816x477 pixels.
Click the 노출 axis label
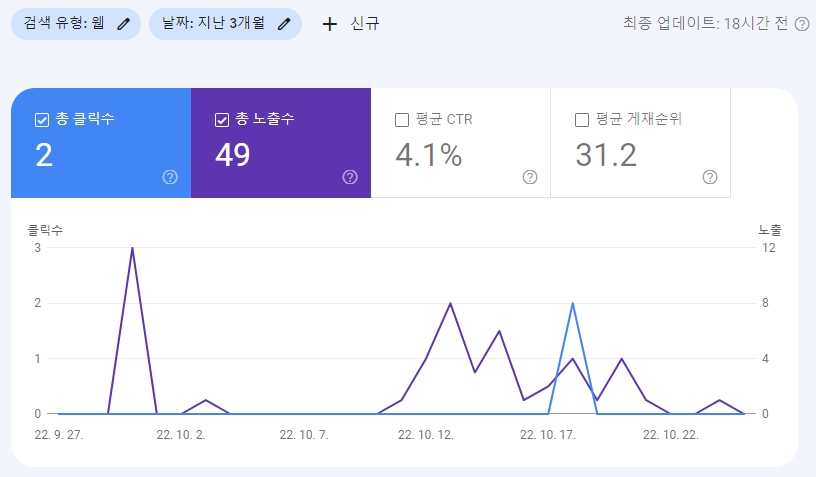point(770,230)
